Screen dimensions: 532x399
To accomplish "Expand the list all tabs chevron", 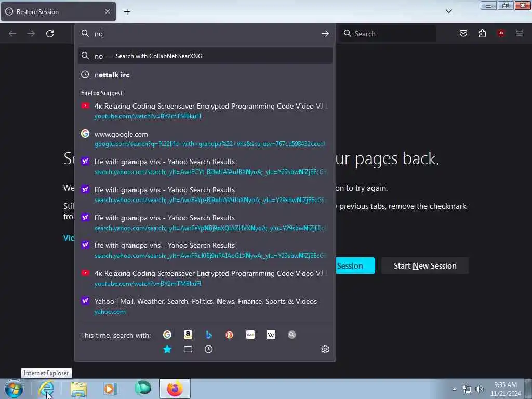I will point(448,11).
